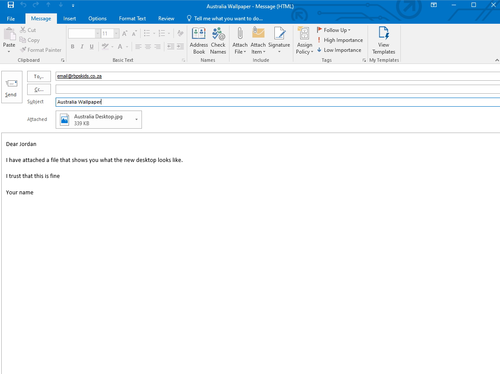Cut the selected text
Image resolution: width=500 pixels, height=374 pixels.
[x=28, y=30]
